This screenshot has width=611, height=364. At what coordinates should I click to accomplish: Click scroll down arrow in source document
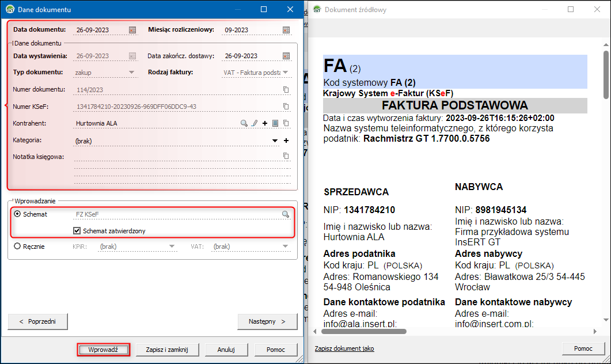pyautogui.click(x=606, y=320)
